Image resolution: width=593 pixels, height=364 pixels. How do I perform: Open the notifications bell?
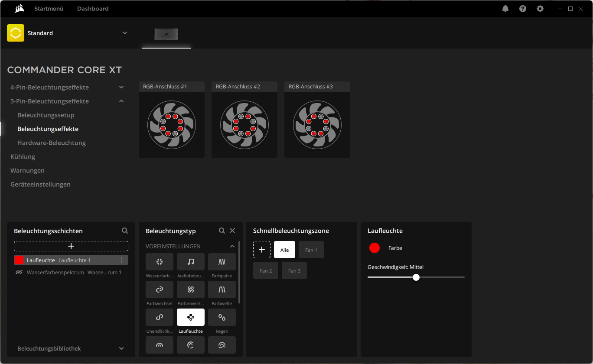click(x=505, y=9)
